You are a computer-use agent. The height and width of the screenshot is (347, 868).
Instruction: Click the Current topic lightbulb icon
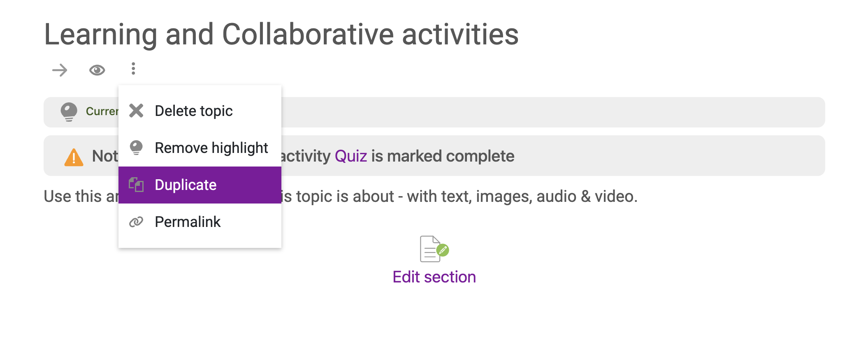click(69, 112)
